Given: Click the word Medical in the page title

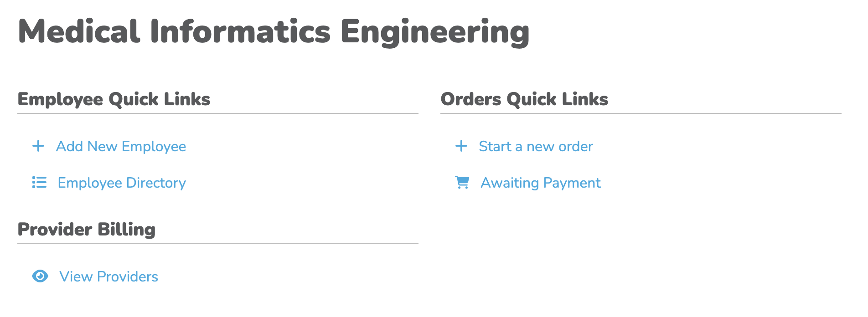Looking at the screenshot, I should tap(79, 32).
